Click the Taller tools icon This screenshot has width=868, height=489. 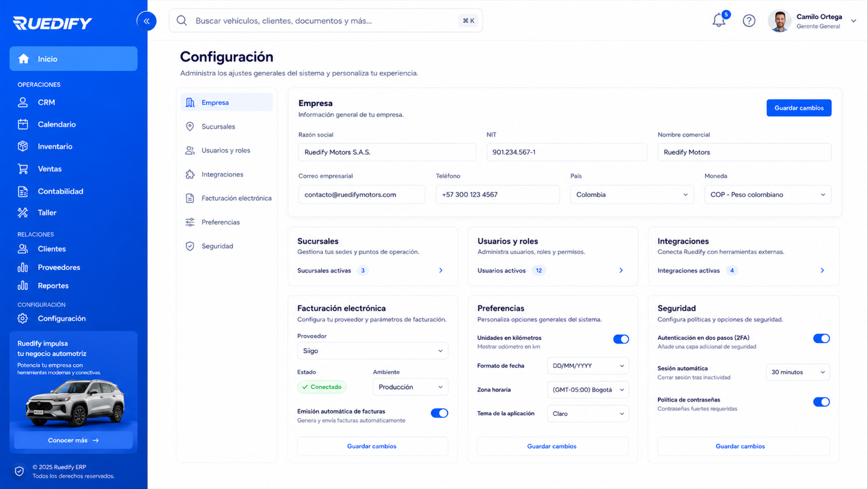(23, 213)
